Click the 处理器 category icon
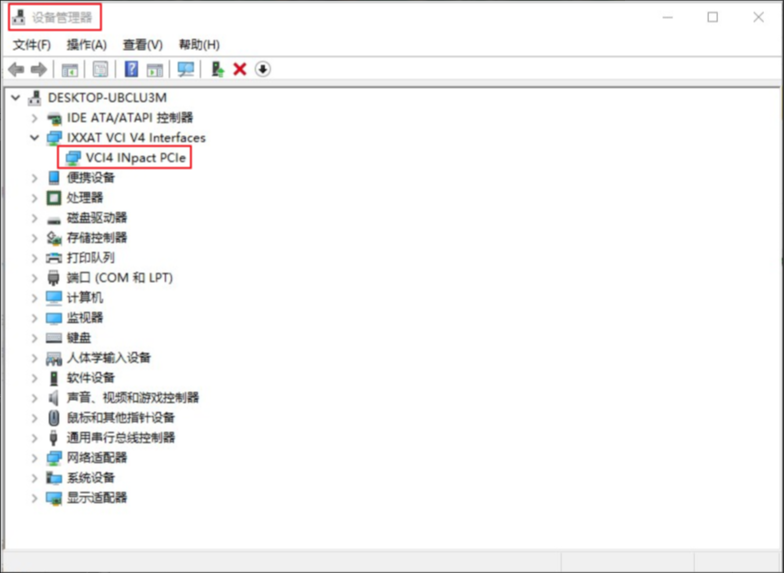784x573 pixels. point(54,198)
